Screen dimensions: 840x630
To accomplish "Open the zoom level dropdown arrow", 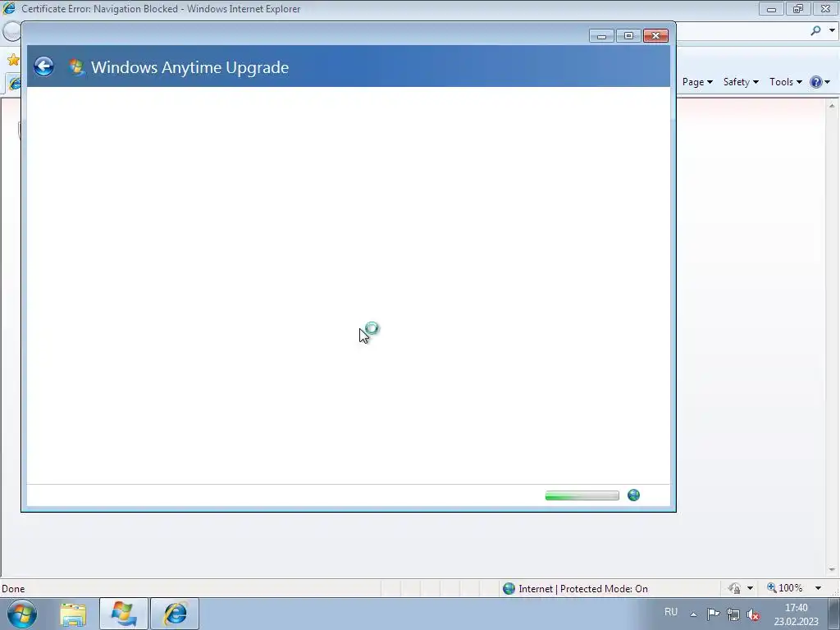I will (818, 588).
